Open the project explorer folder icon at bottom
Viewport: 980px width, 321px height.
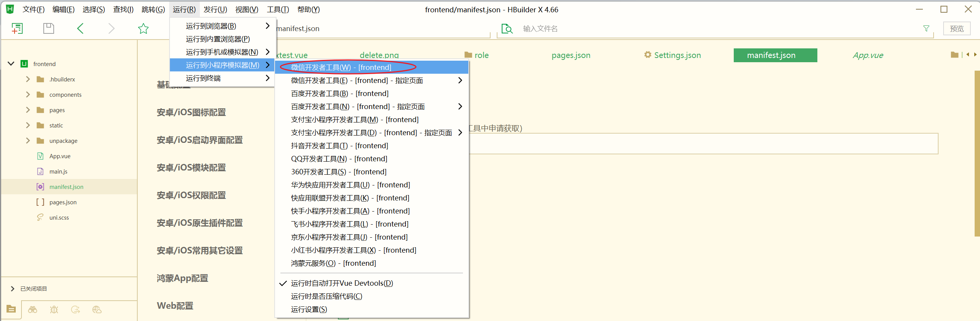coord(11,309)
